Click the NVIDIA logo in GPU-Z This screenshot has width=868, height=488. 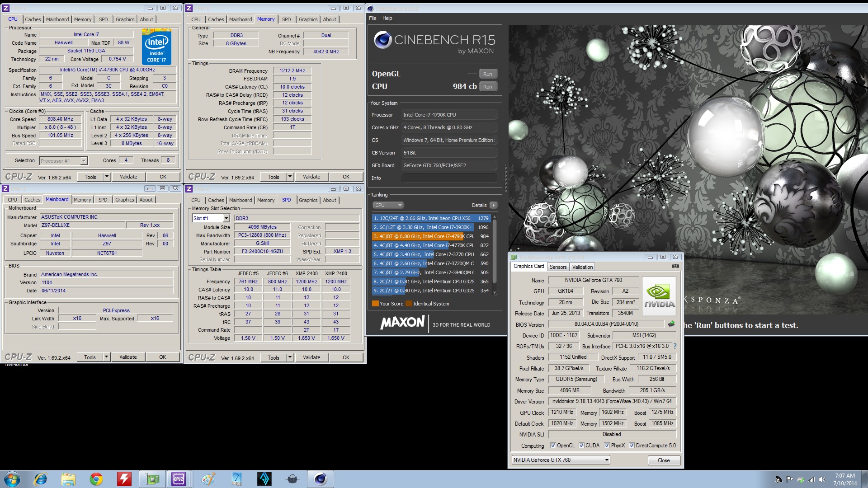click(x=659, y=296)
